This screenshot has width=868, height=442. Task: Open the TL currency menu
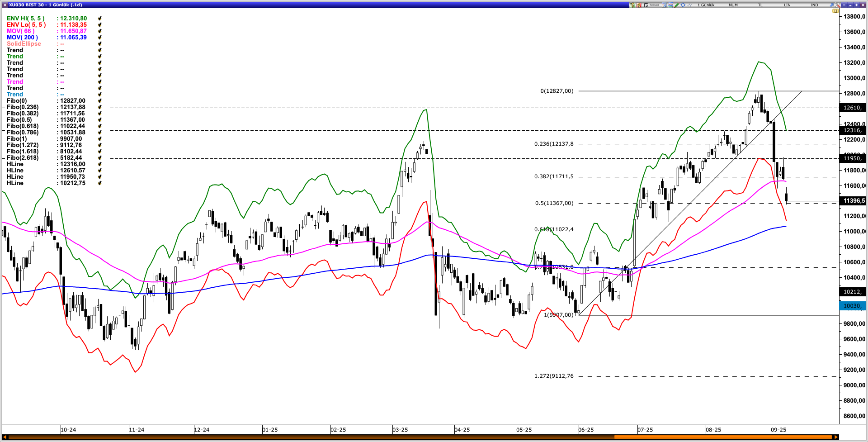point(760,5)
